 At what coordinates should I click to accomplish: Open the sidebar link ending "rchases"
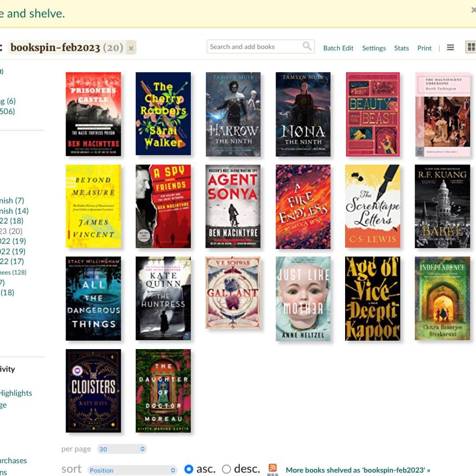click(13, 461)
